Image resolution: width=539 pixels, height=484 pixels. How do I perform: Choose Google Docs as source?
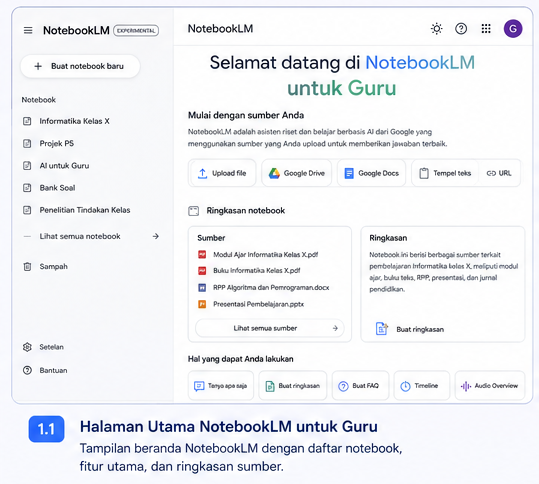point(371,173)
